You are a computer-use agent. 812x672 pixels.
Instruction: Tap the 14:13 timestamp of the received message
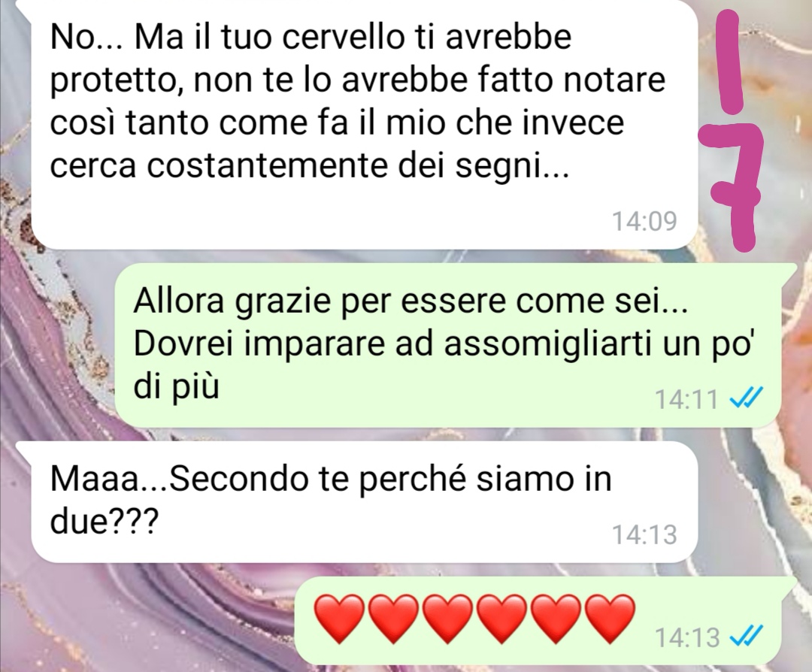click(645, 534)
